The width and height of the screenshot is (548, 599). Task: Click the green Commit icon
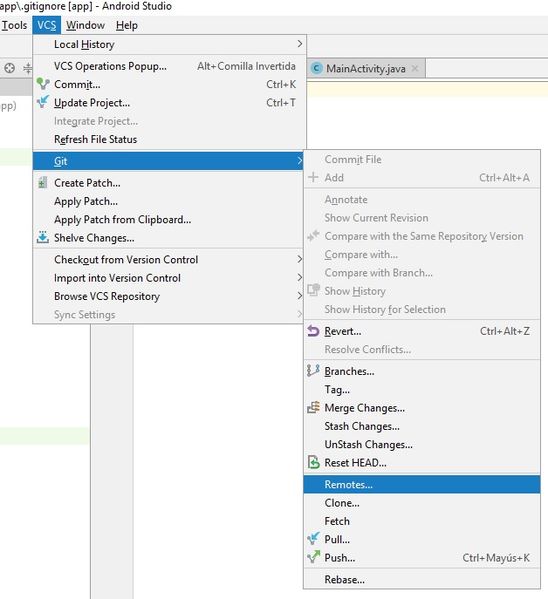tap(43, 84)
